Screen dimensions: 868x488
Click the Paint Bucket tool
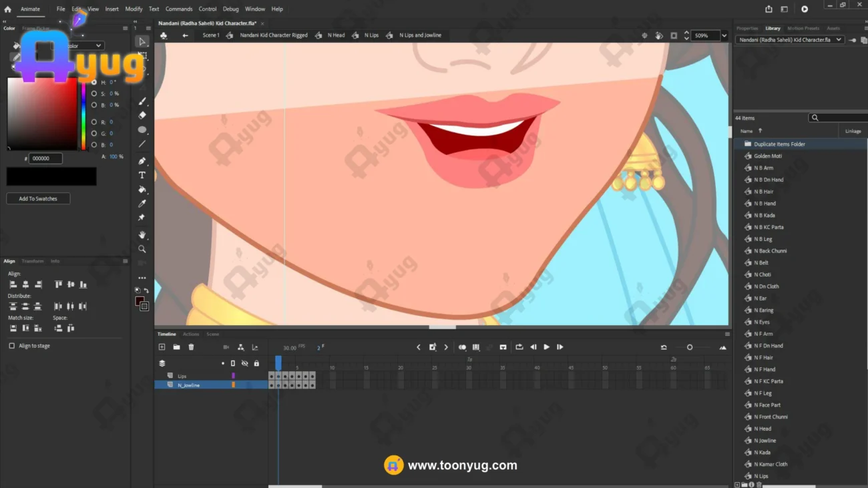tap(142, 190)
